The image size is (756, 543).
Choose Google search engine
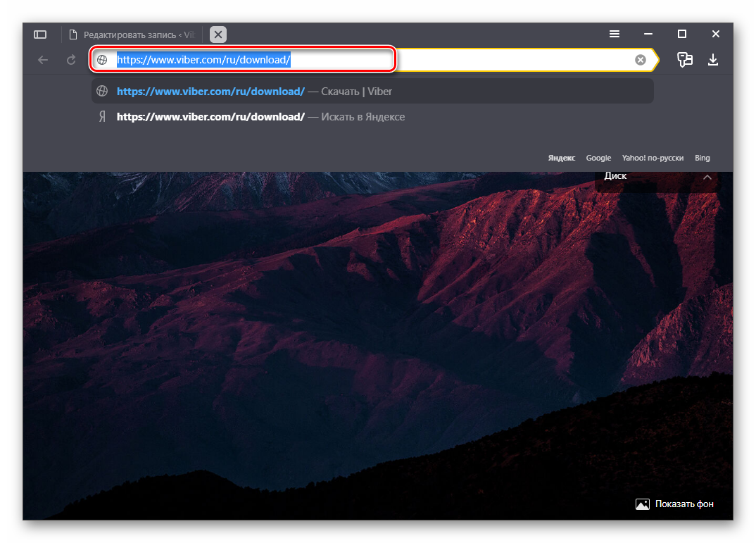point(598,158)
